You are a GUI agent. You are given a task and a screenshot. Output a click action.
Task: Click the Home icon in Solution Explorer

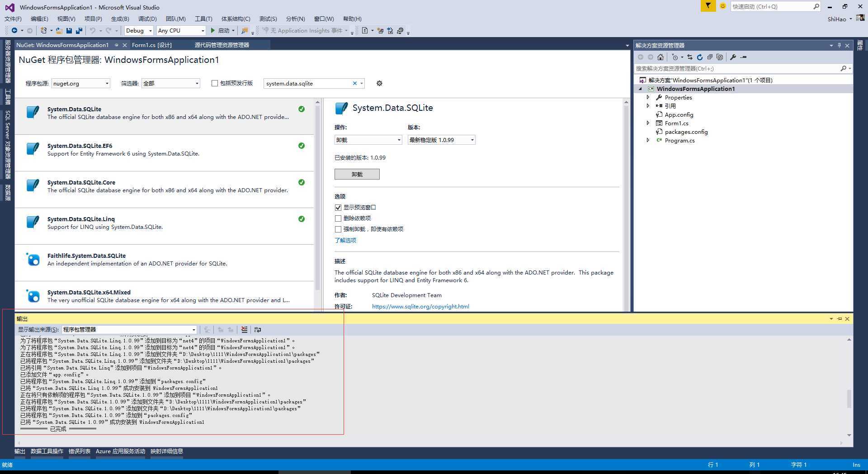coord(660,57)
